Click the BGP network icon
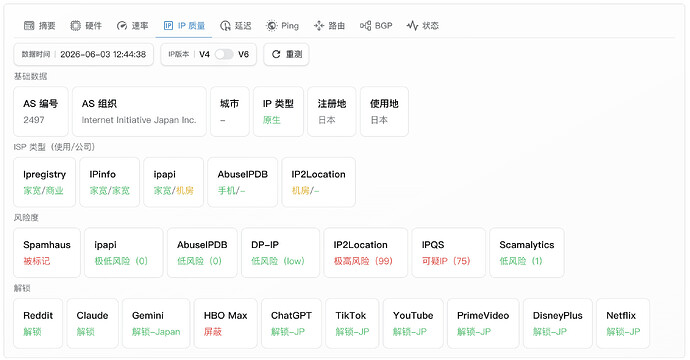This screenshot has height=360, width=690. click(365, 26)
